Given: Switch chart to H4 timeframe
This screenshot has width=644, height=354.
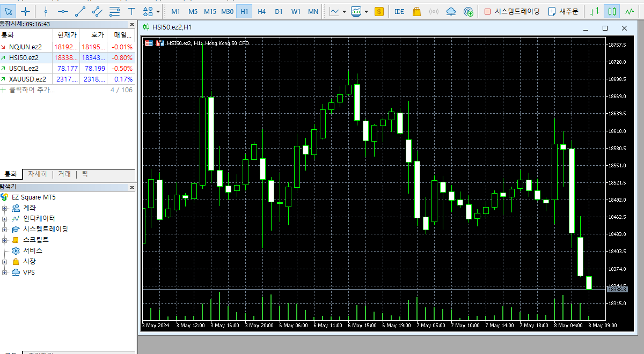Looking at the screenshot, I should pyautogui.click(x=261, y=11).
